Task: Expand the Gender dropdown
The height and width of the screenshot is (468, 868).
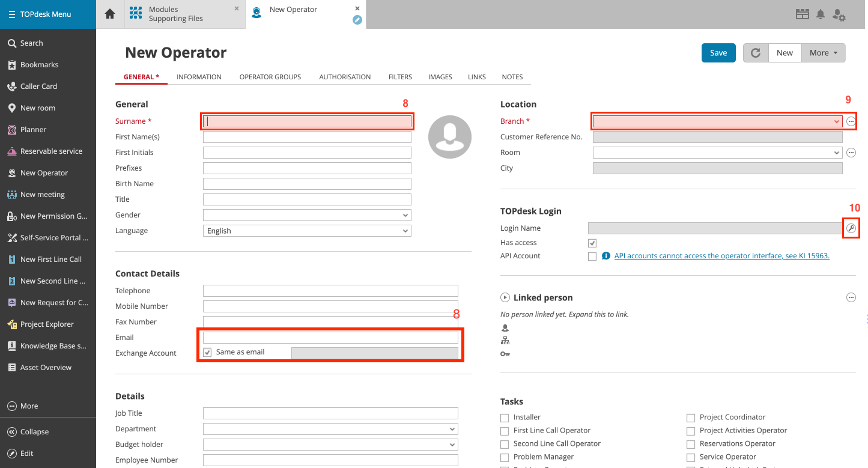Action: pos(307,215)
